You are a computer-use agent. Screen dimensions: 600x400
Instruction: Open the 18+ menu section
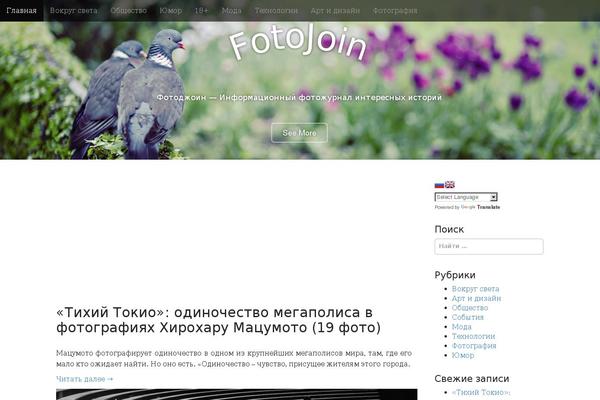pos(201,11)
